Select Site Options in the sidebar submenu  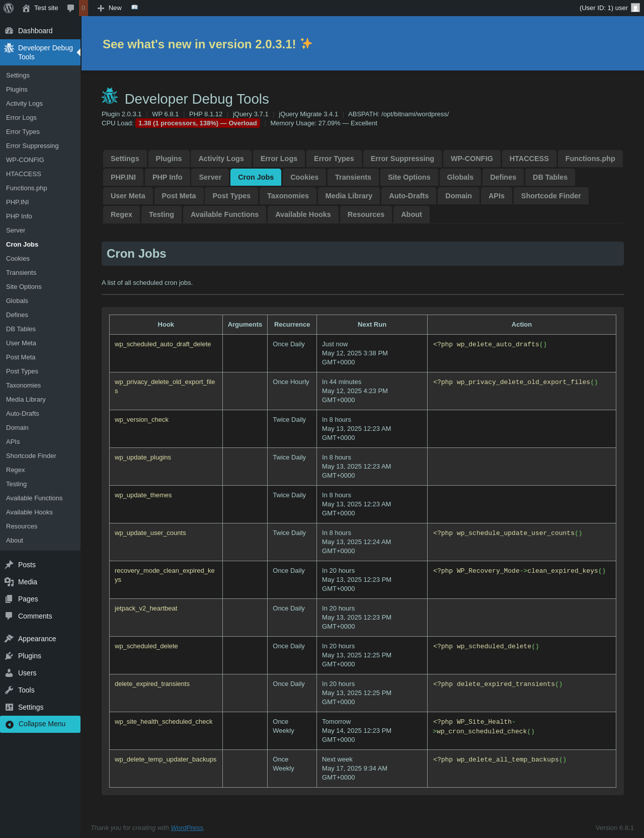(x=24, y=286)
